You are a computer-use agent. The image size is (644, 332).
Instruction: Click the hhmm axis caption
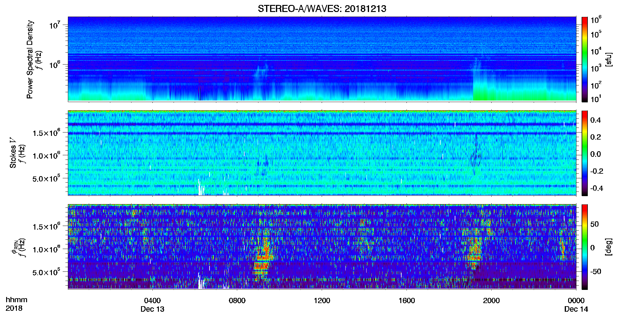(x=17, y=300)
